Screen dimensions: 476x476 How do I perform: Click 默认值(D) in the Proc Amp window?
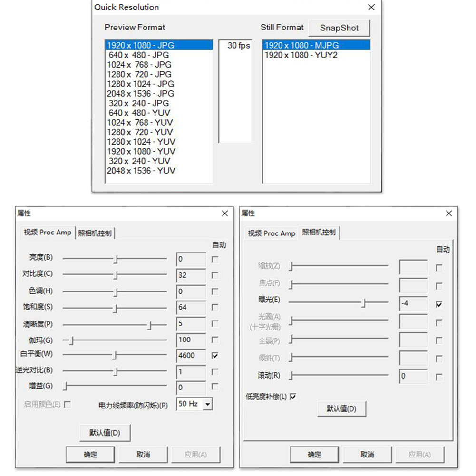click(x=105, y=433)
